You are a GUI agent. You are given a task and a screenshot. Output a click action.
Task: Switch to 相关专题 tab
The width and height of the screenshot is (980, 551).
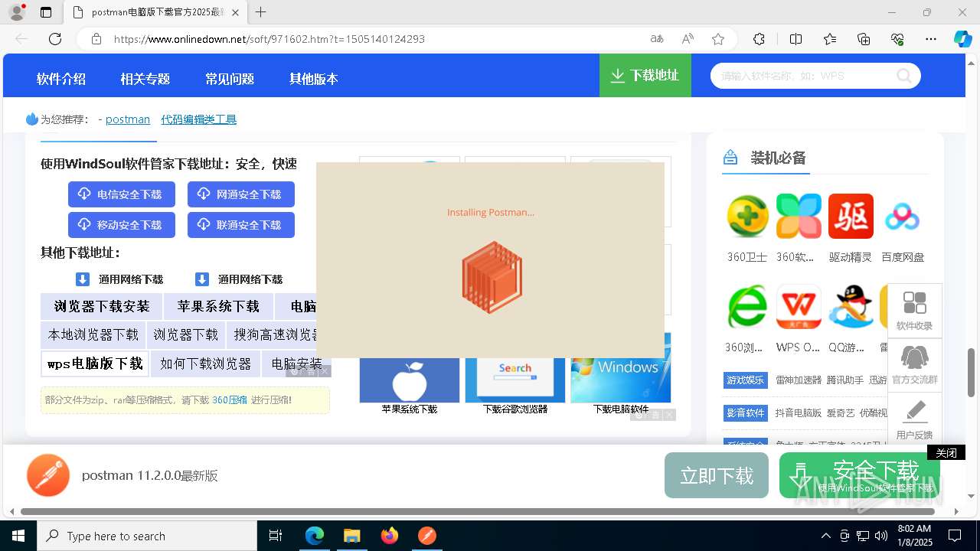point(145,79)
